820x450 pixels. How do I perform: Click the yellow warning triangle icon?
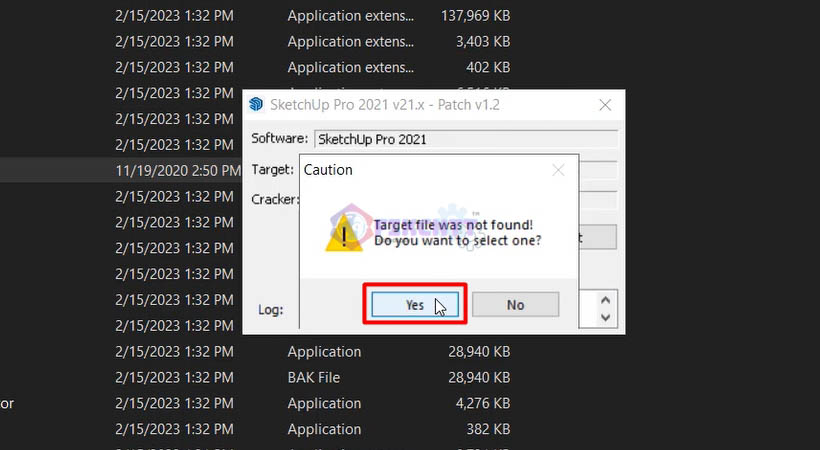click(344, 233)
